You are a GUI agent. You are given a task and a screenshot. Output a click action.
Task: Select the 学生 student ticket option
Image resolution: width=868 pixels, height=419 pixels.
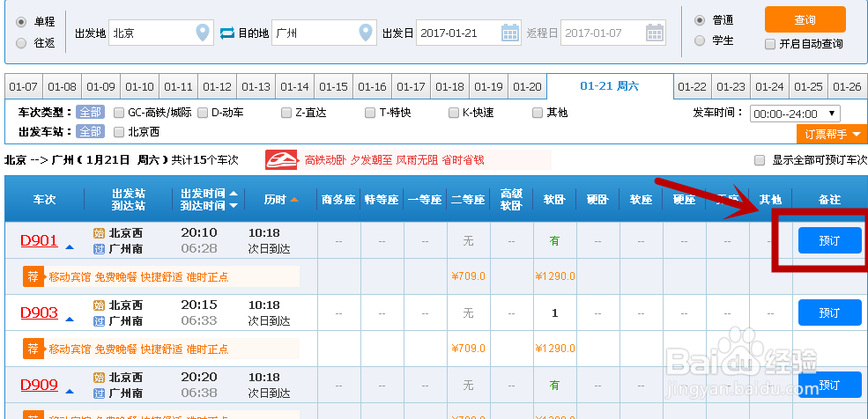(x=701, y=40)
